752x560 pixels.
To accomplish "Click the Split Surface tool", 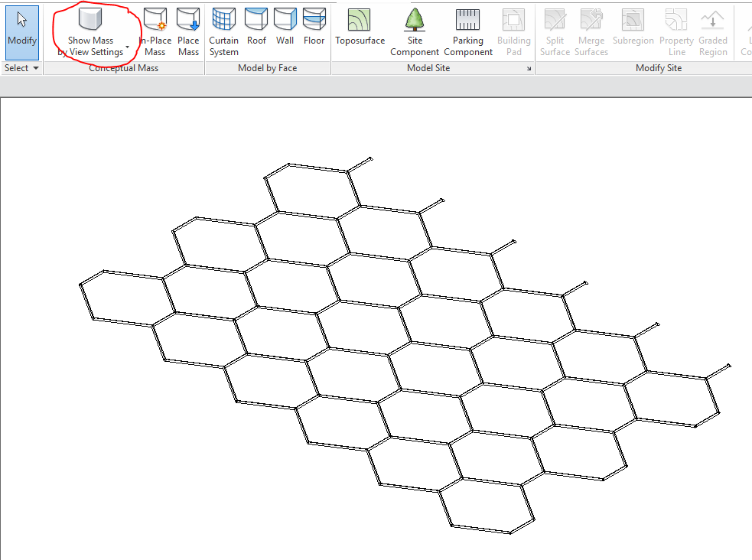I will click(555, 32).
